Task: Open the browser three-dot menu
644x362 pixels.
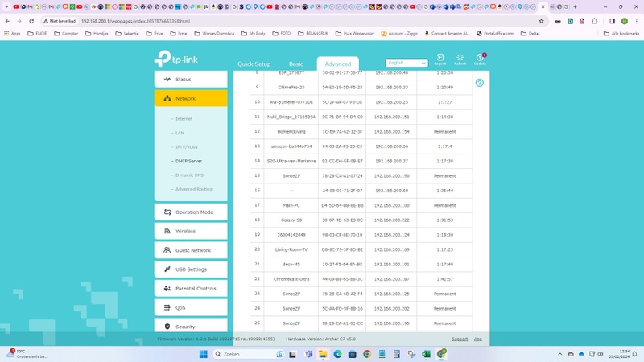Action: 636,21
